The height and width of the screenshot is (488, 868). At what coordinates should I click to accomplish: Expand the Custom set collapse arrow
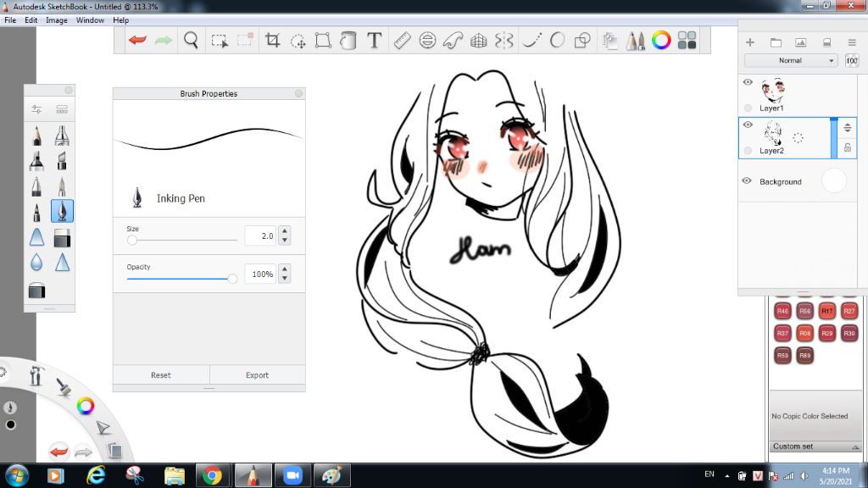[x=854, y=446]
